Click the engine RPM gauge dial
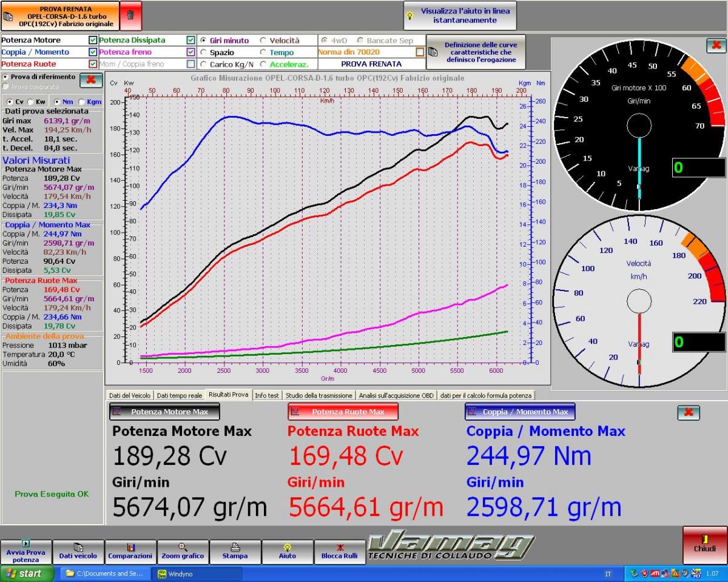This screenshot has width=728, height=582. pos(639,126)
